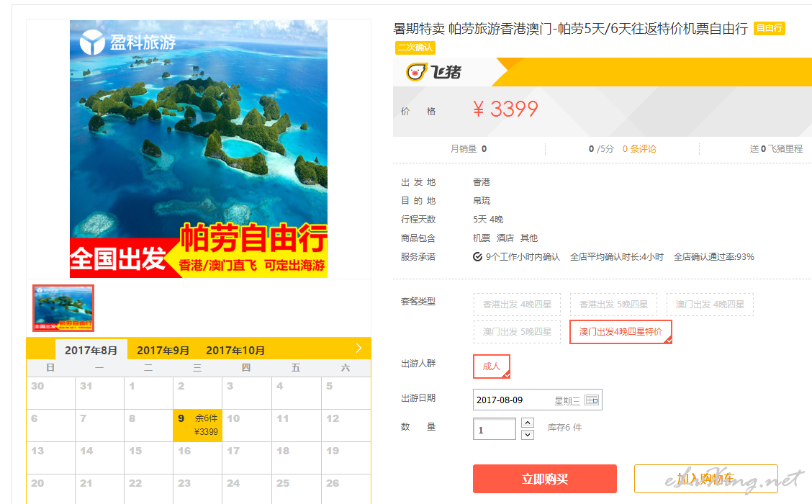Click the 出游日期 date input field
Screen dimensions: 812x504
click(x=537, y=400)
